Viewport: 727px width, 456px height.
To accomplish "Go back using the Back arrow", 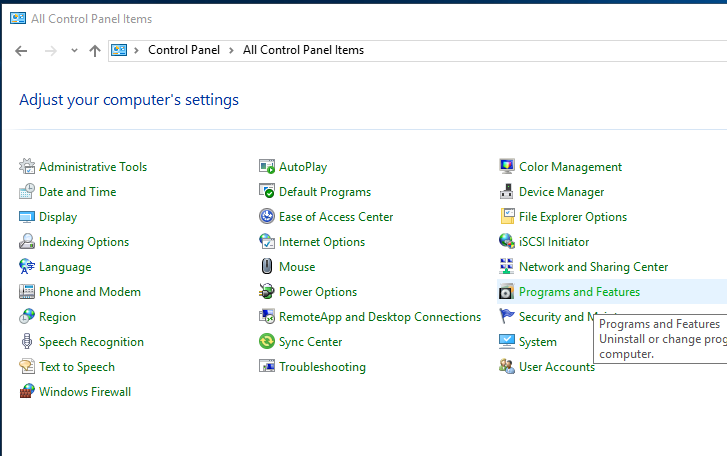I will [21, 51].
